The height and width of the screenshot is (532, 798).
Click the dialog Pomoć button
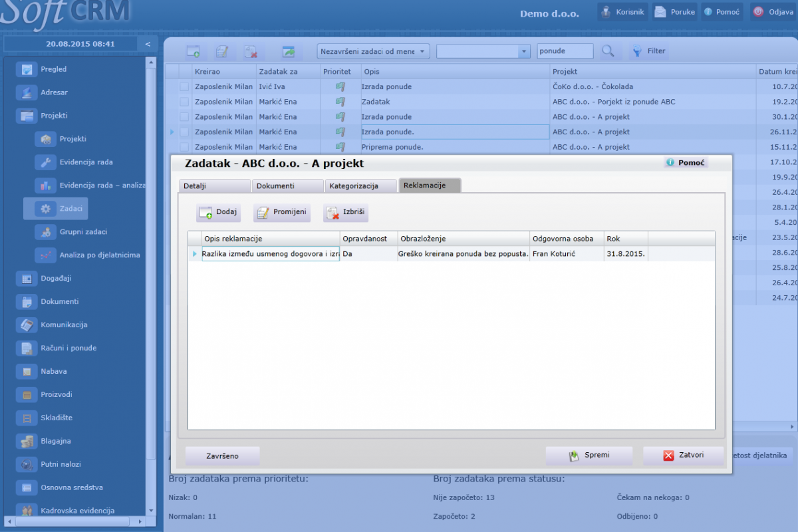[x=686, y=162]
